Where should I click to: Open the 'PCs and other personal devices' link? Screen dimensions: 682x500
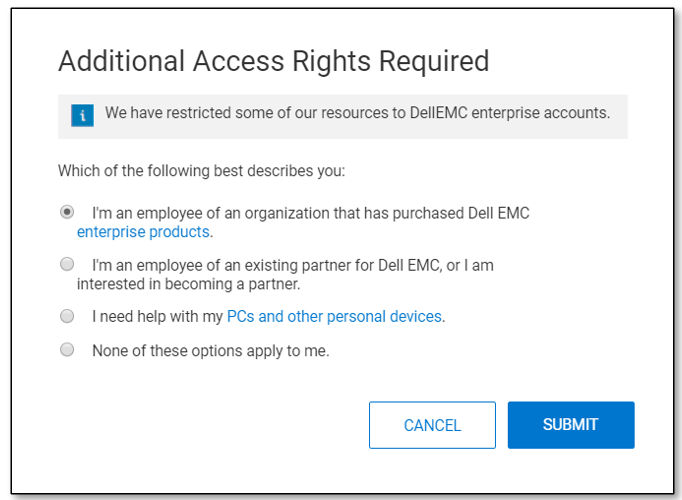click(334, 316)
